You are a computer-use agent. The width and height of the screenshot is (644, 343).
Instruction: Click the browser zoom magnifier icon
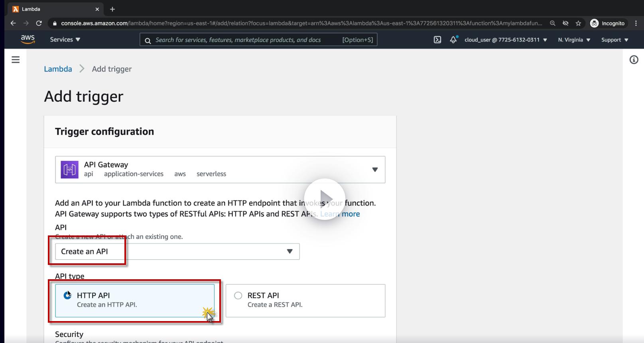[553, 23]
